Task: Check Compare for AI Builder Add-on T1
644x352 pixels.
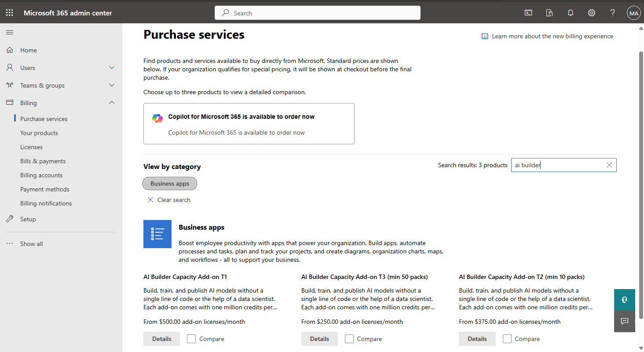Action: 191,339
